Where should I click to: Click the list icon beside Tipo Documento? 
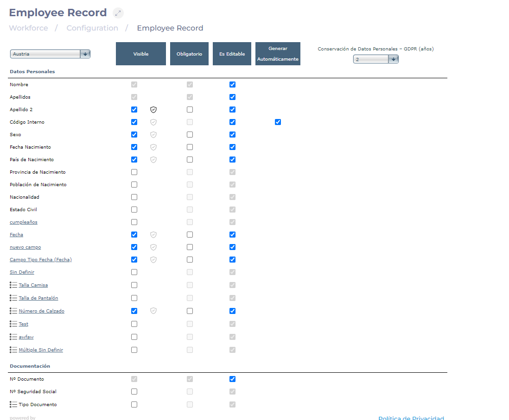[x=13, y=405]
